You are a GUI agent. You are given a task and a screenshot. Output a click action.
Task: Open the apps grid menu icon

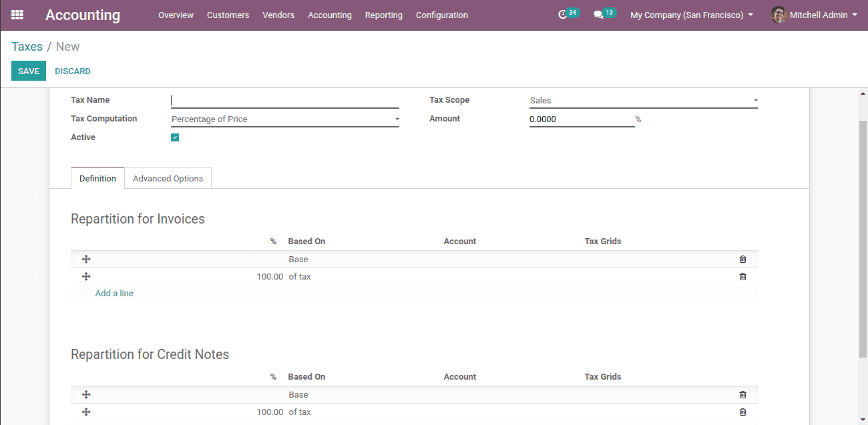(x=17, y=15)
